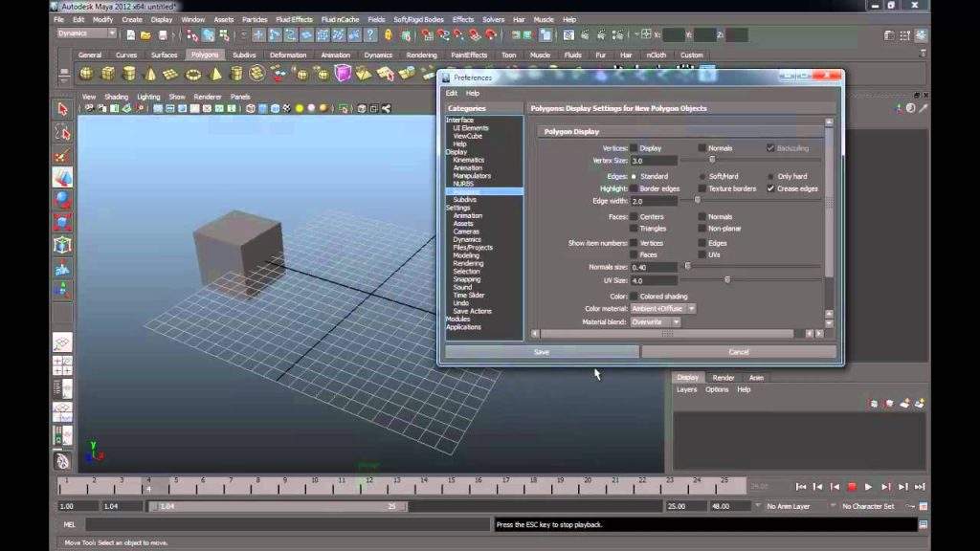Open the Render tab in layer editor
The height and width of the screenshot is (551, 980).
click(724, 377)
